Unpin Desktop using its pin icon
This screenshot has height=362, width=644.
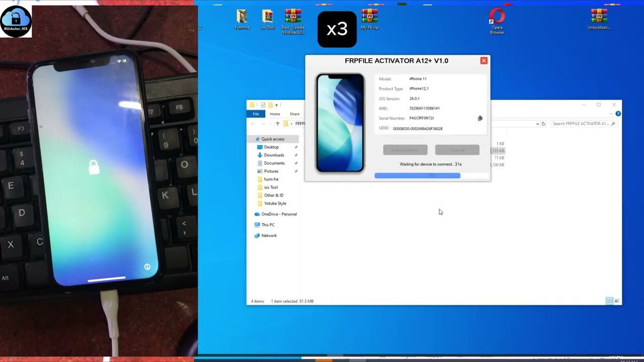[x=296, y=147]
